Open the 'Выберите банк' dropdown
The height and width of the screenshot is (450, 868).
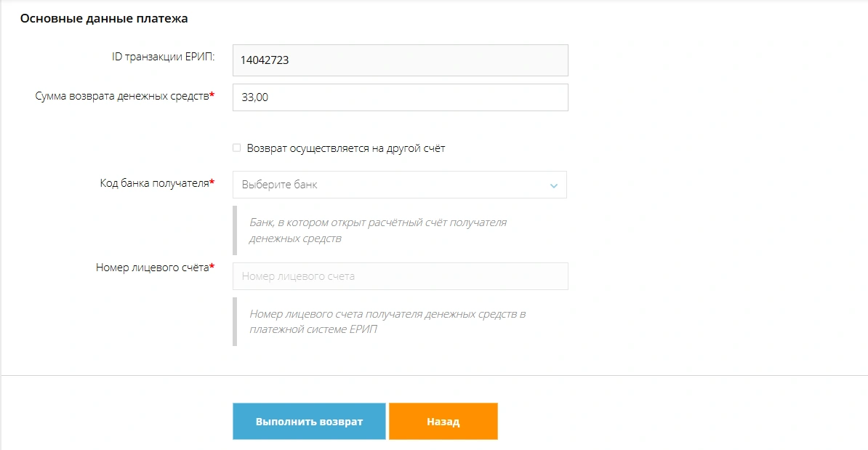[393, 185]
